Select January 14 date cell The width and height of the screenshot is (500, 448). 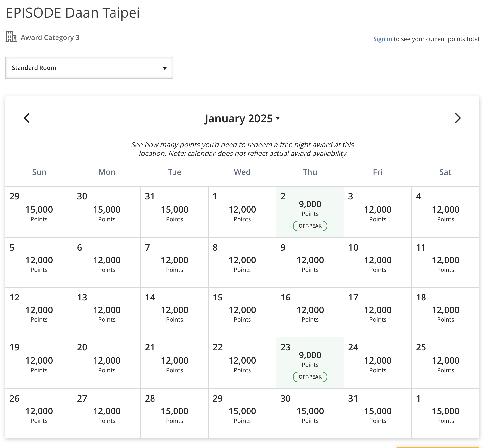174,312
